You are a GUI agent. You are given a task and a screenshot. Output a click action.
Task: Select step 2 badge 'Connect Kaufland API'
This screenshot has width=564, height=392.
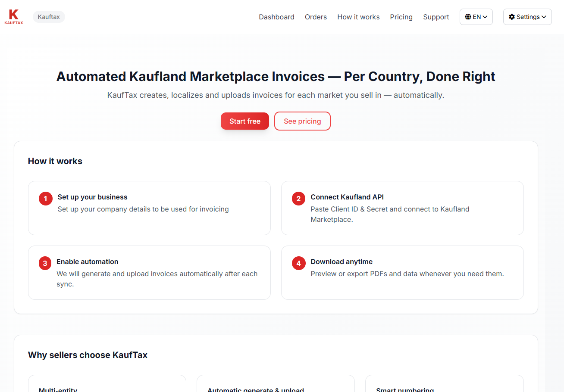click(x=298, y=199)
